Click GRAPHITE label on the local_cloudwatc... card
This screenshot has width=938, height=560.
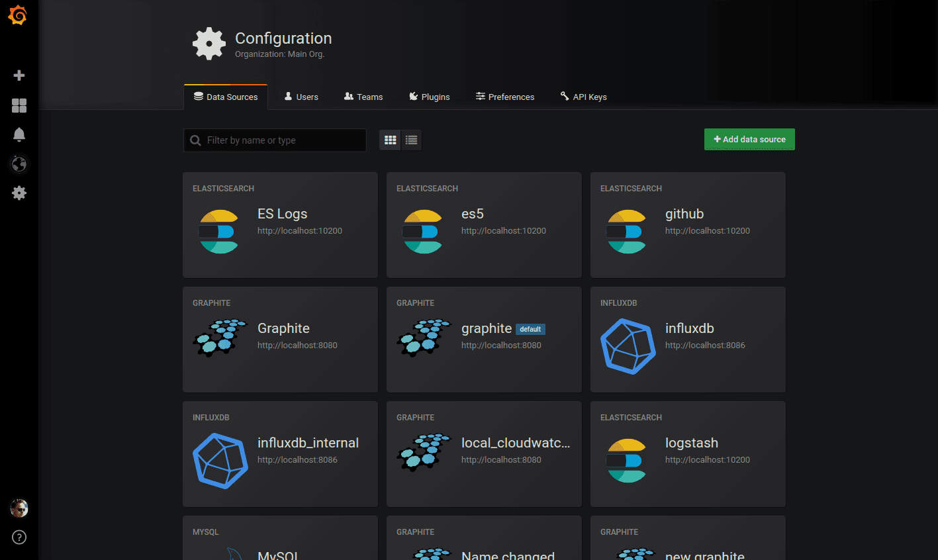[415, 418]
